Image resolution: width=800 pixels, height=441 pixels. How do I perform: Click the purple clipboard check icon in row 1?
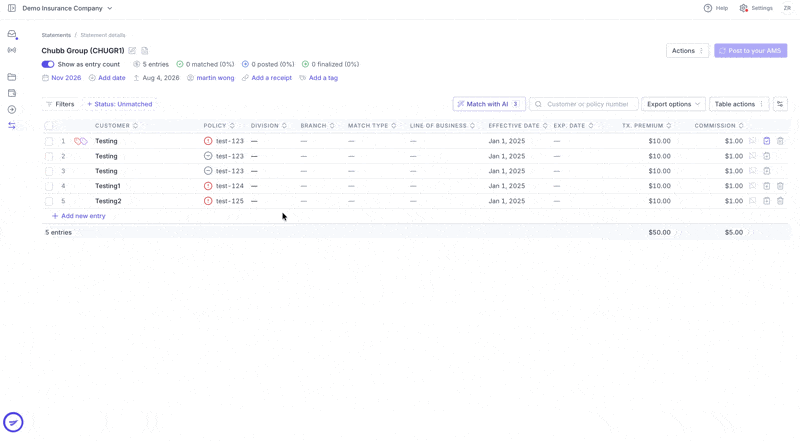[x=766, y=141]
